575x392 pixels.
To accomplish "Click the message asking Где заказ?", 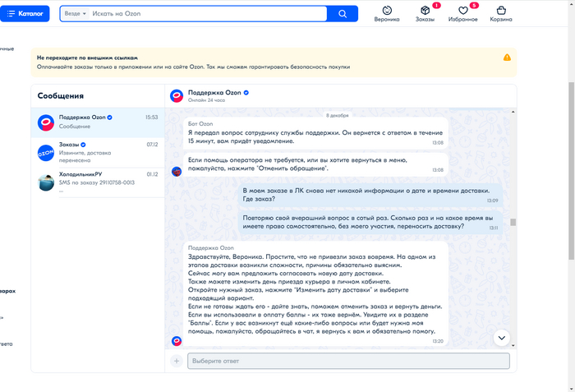I will (370, 195).
